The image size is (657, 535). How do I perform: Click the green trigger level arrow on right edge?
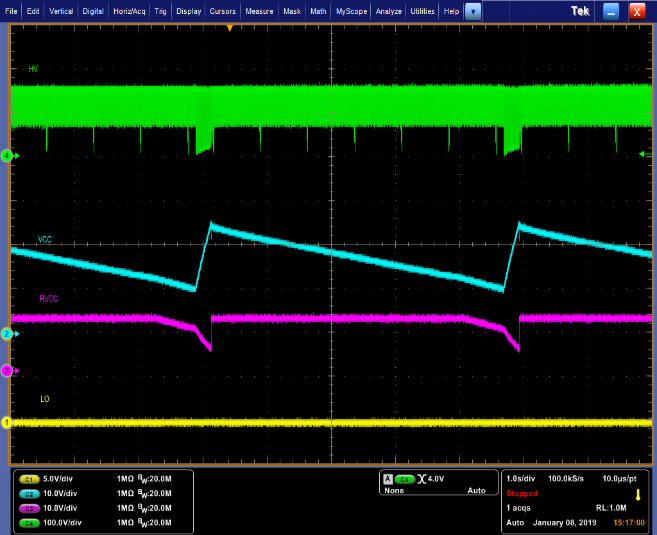coord(641,154)
